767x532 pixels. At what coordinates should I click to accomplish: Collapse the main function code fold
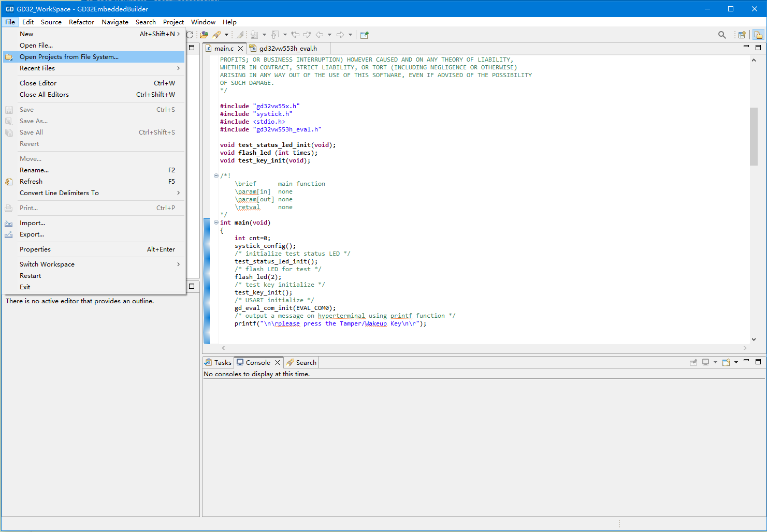(x=216, y=223)
